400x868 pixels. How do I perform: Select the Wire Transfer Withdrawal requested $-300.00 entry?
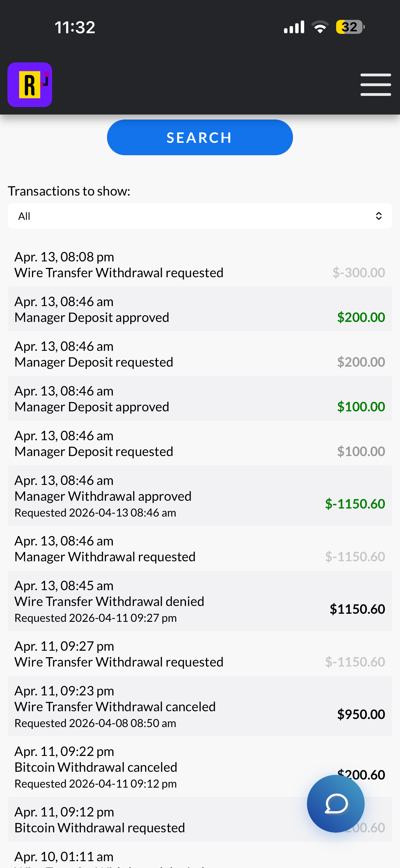pos(200,264)
